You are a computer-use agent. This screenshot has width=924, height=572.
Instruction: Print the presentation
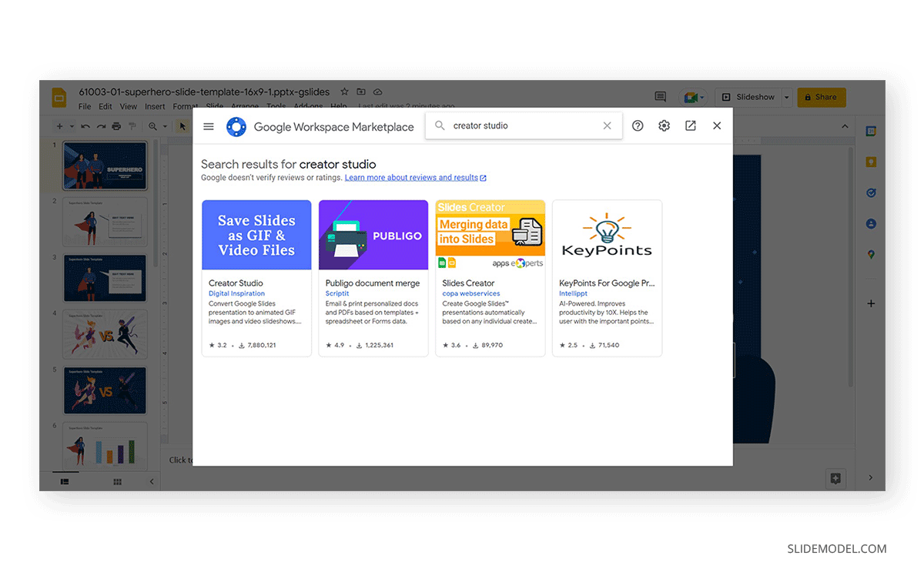tap(116, 126)
